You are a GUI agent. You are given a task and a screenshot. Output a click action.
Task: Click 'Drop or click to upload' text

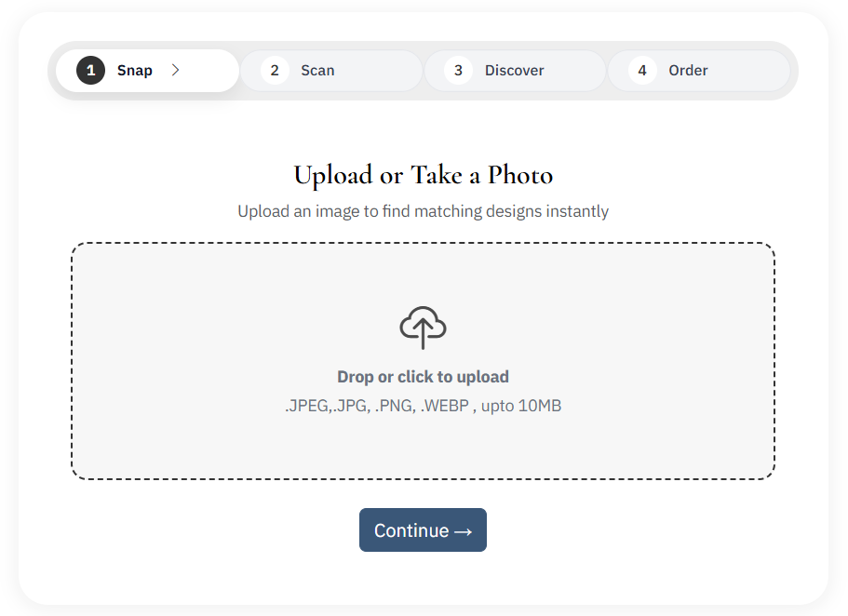pyautogui.click(x=423, y=377)
